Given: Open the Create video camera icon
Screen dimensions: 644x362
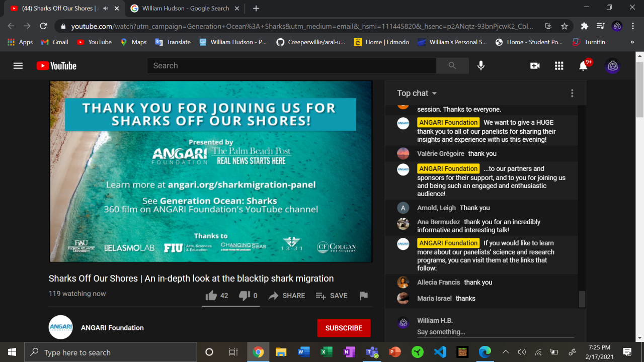Looking at the screenshot, I should click(535, 66).
